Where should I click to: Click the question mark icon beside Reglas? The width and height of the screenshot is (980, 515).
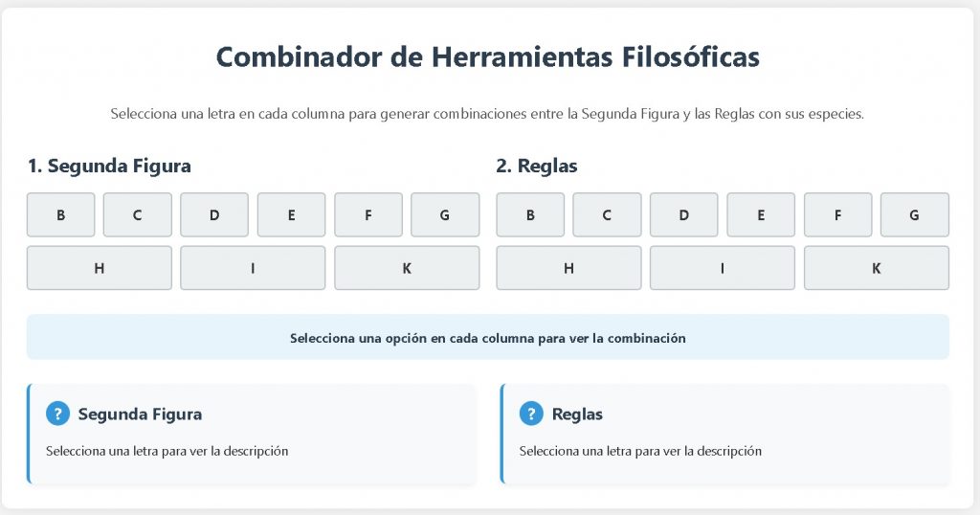pyautogui.click(x=531, y=414)
